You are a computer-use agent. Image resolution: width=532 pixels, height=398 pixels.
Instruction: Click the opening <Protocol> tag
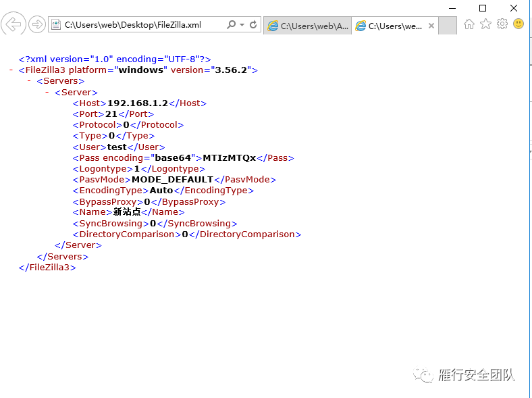pos(97,124)
